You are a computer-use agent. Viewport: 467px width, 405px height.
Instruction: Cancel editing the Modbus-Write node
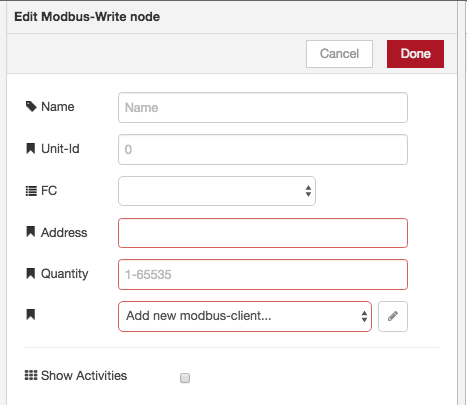tap(339, 54)
